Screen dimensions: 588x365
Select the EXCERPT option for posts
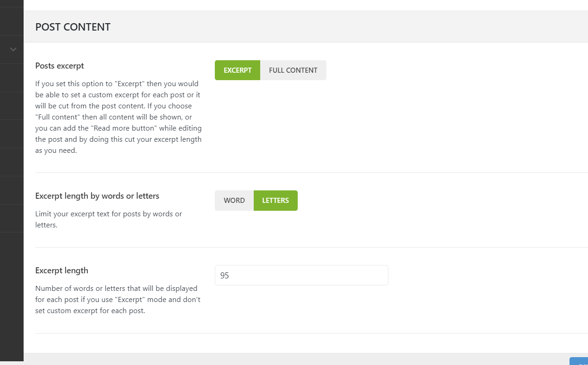coord(238,70)
